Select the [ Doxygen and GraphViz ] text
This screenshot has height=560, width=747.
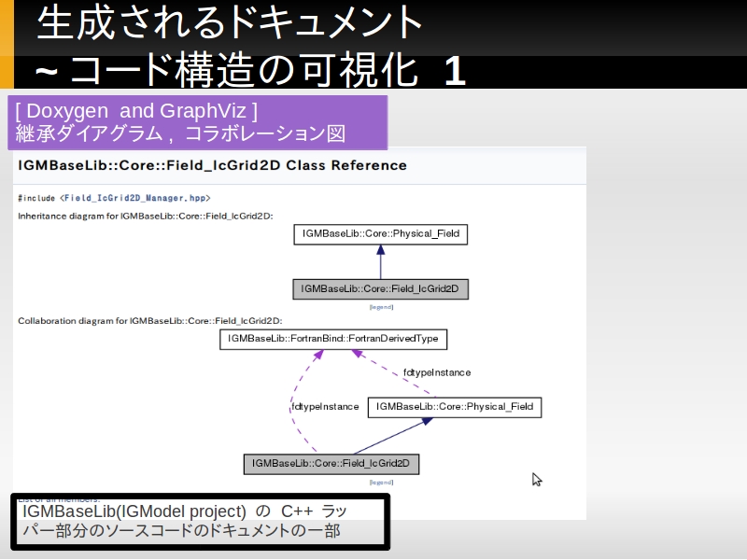click(x=136, y=110)
